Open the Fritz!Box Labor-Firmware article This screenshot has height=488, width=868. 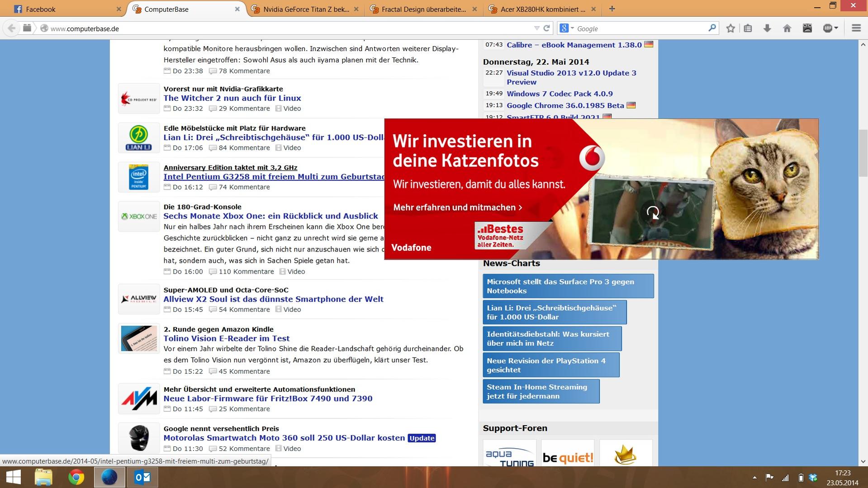click(268, 398)
